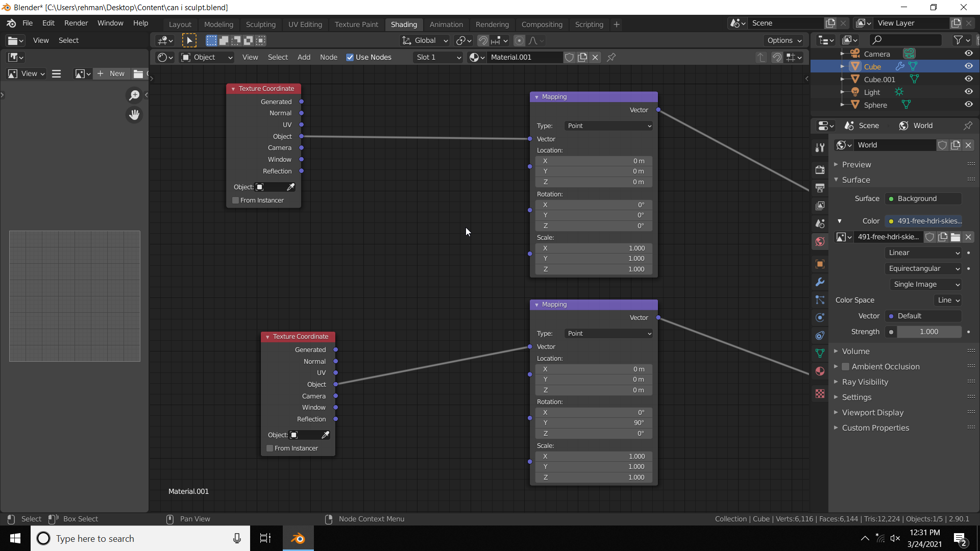
Task: Select the Tweak cursor tool icon
Action: point(189,40)
